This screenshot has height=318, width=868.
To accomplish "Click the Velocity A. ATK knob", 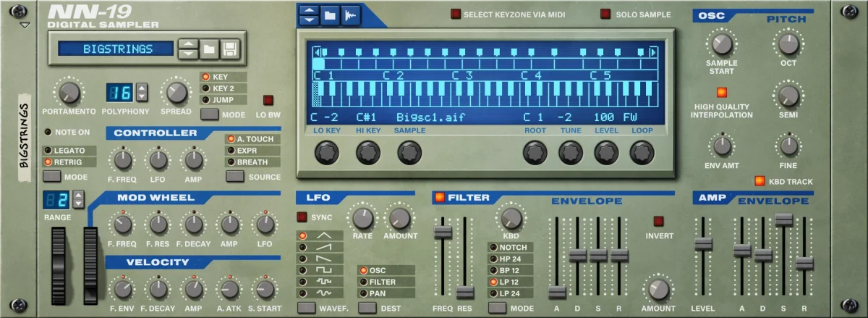I will (x=229, y=290).
